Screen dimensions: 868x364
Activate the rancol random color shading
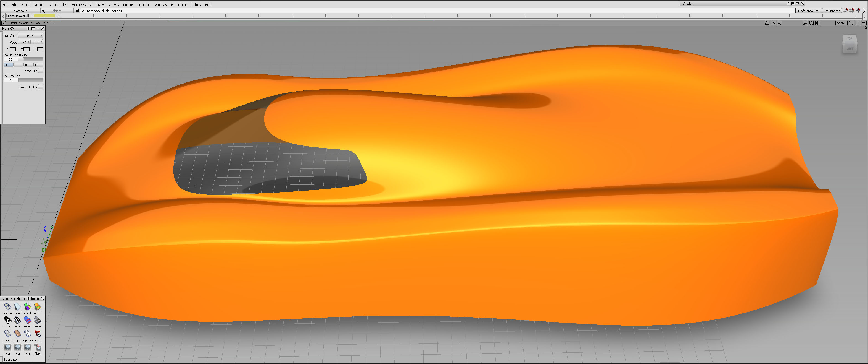click(27, 307)
